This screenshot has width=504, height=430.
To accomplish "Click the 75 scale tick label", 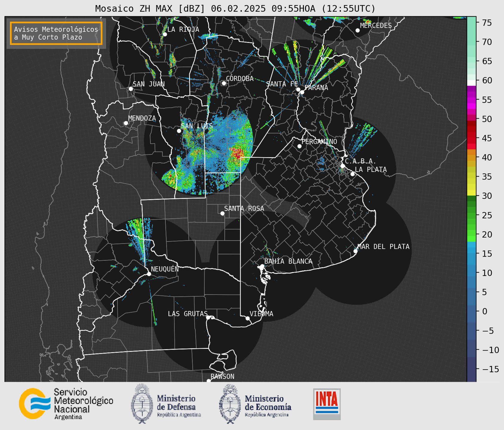I will 487,23.
